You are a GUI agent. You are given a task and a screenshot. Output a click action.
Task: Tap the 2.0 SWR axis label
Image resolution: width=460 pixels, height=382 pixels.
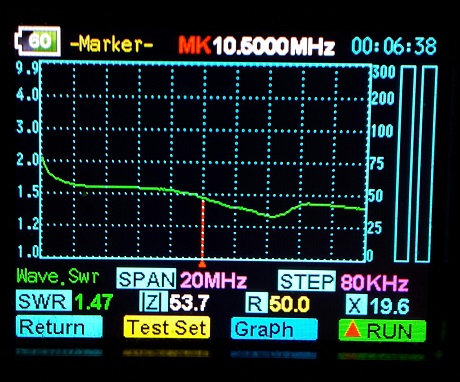tap(28, 160)
